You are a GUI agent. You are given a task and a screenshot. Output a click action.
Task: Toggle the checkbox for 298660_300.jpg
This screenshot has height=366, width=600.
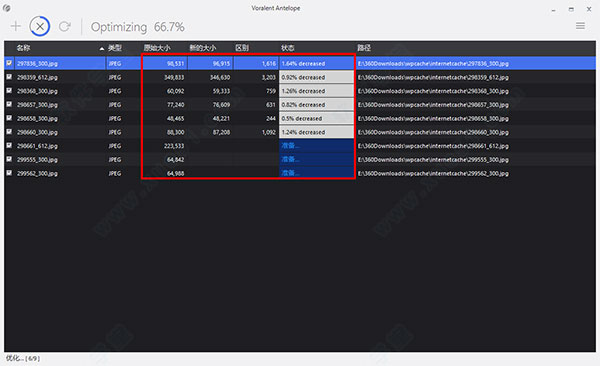9,132
